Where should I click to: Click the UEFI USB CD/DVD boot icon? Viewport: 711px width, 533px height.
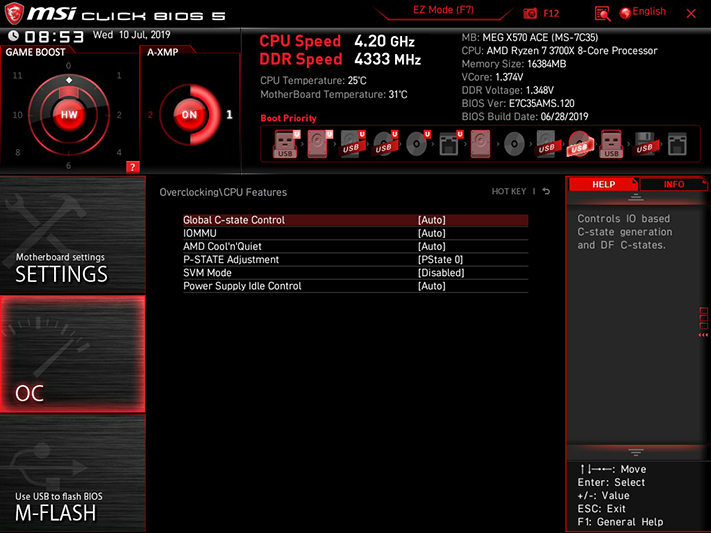click(x=385, y=144)
